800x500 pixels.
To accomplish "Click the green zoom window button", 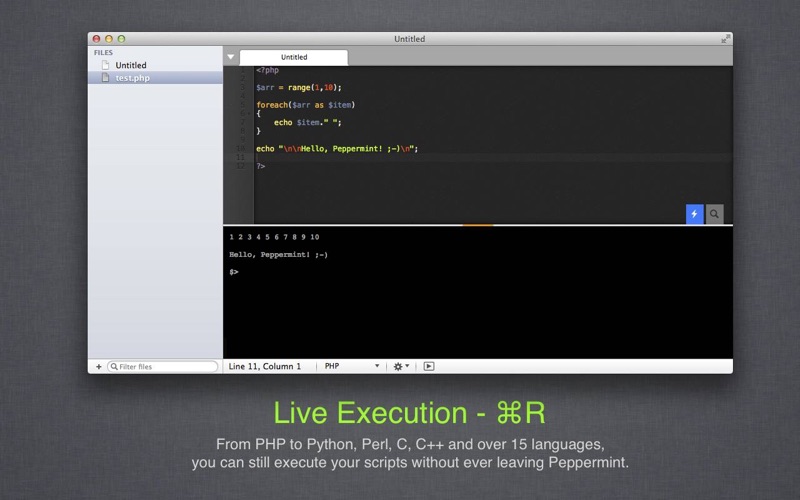I will pos(121,39).
